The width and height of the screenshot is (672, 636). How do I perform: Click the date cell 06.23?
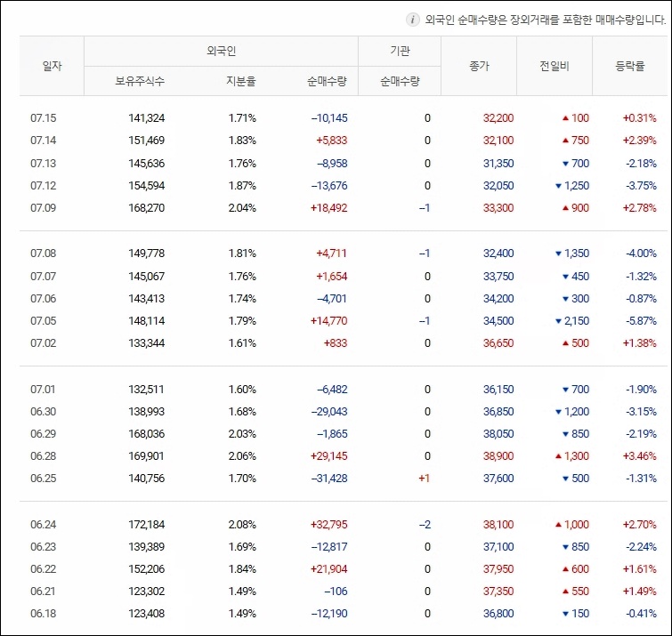click(44, 547)
